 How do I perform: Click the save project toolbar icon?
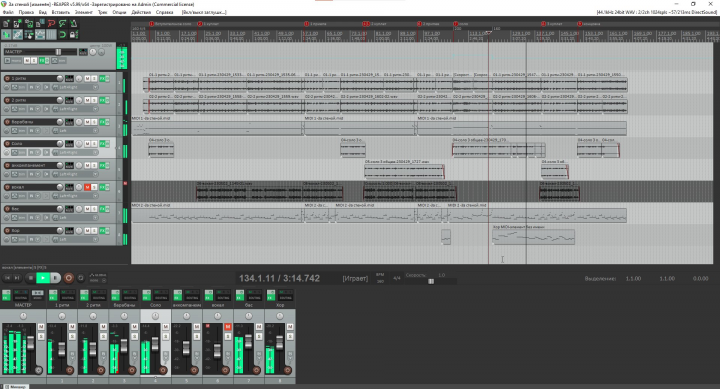pos(28,23)
